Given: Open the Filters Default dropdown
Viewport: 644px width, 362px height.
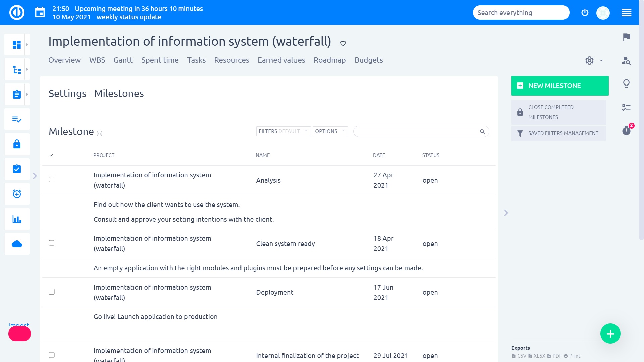Looking at the screenshot, I should (x=283, y=131).
